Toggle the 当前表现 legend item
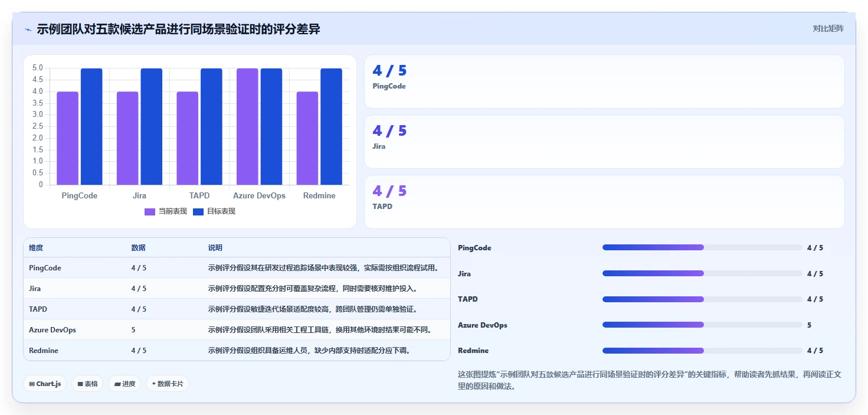The image size is (868, 415). [166, 211]
